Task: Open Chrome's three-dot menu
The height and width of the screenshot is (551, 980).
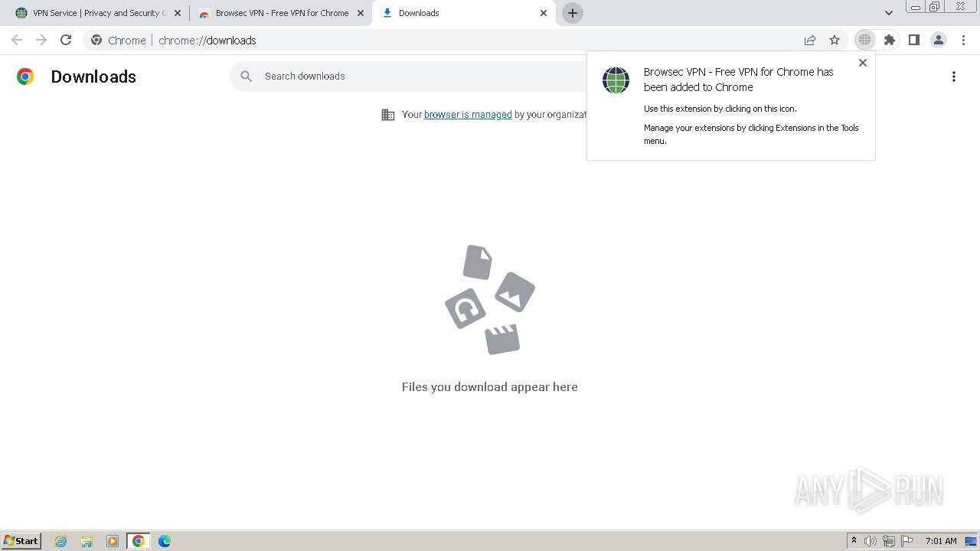Action: (x=962, y=40)
